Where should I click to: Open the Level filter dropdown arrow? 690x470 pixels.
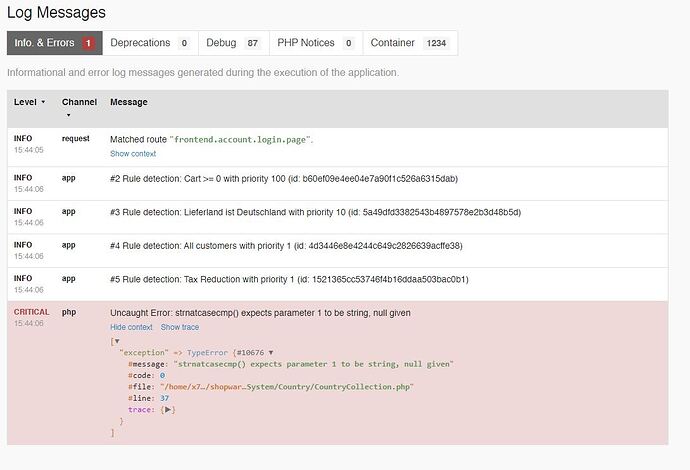43,102
